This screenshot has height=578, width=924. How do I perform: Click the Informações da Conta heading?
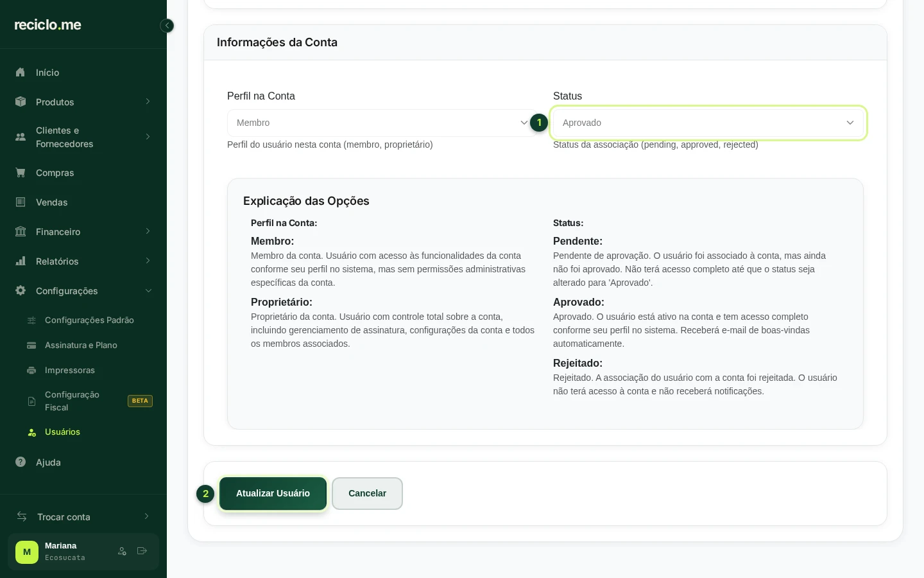[277, 42]
